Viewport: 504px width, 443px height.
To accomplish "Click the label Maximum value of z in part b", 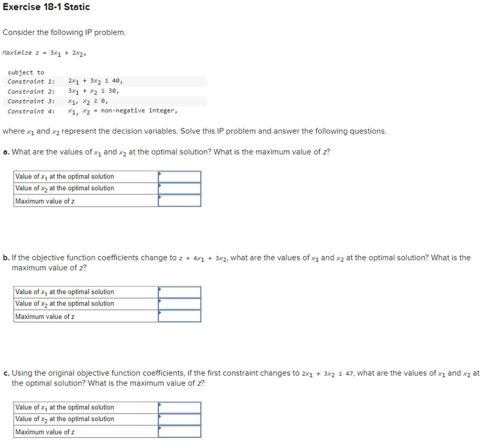I will (x=45, y=316).
